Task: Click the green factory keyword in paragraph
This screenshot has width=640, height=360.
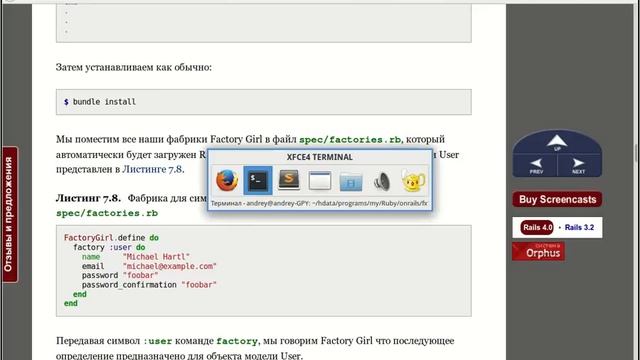Action: [237, 341]
